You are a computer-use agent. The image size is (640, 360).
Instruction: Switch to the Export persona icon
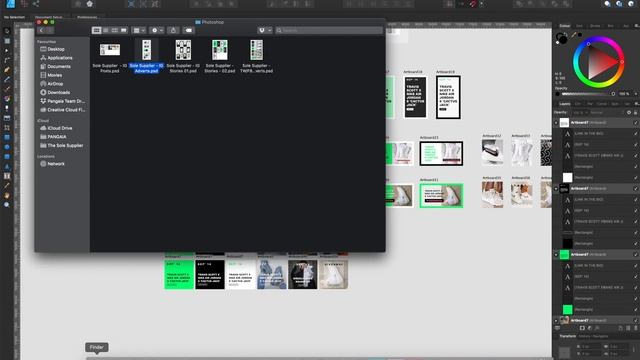pos(36,4)
